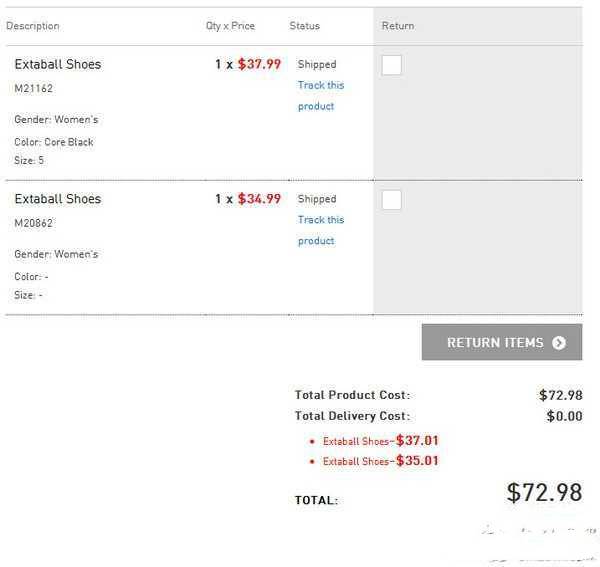This screenshot has height=567, width=600.
Task: Open tracking link for the $34.99 shoes
Action: pyautogui.click(x=321, y=230)
